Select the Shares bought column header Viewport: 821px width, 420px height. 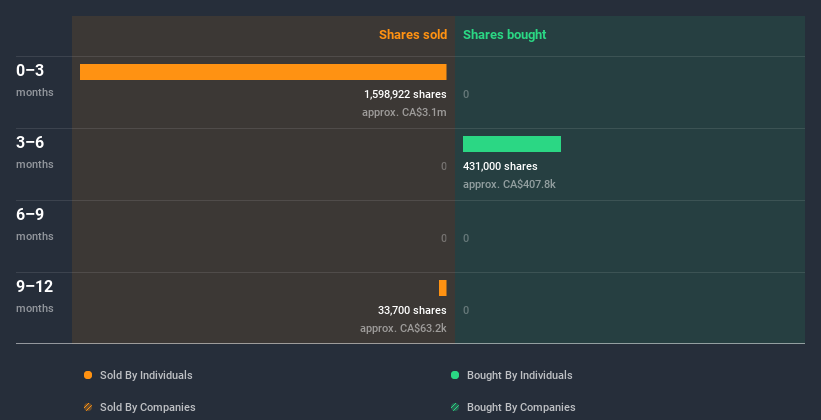pos(505,35)
